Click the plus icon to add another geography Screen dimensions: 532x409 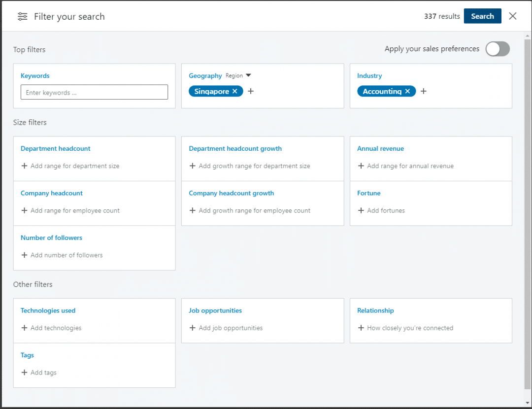[x=251, y=91]
